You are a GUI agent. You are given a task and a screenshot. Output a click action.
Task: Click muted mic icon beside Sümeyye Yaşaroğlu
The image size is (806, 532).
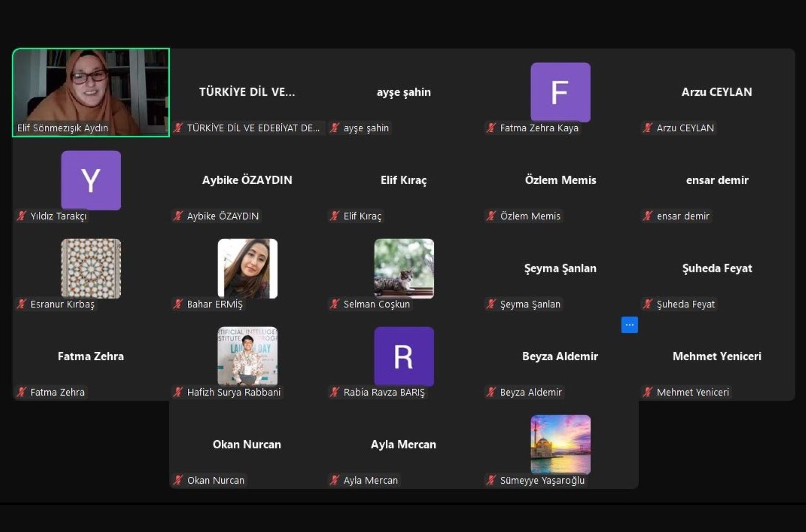coord(491,480)
